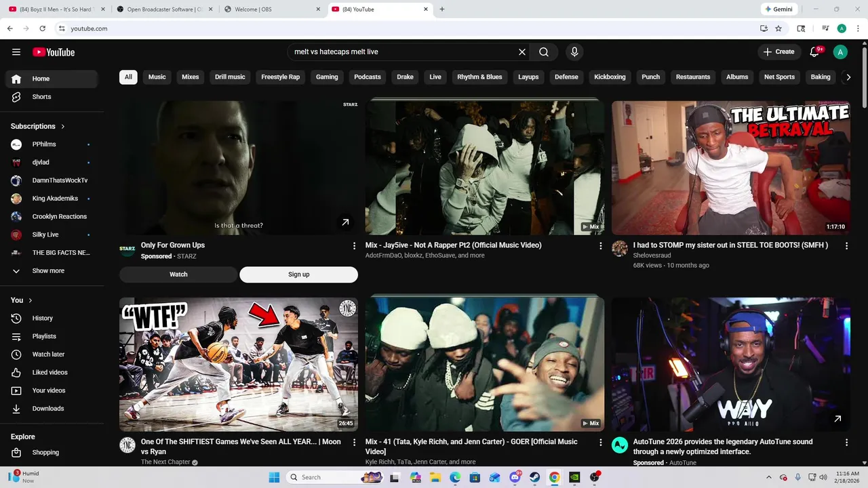Select the Rhythm & Blues chip
Viewport: 868px width, 488px height.
click(x=480, y=77)
